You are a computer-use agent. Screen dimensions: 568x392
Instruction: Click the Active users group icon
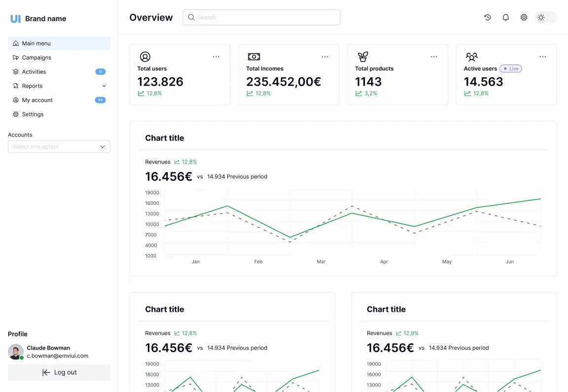[472, 57]
